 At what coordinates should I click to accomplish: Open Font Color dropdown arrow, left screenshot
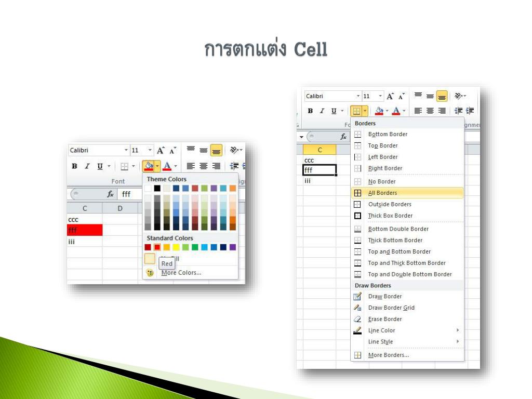[x=176, y=166]
